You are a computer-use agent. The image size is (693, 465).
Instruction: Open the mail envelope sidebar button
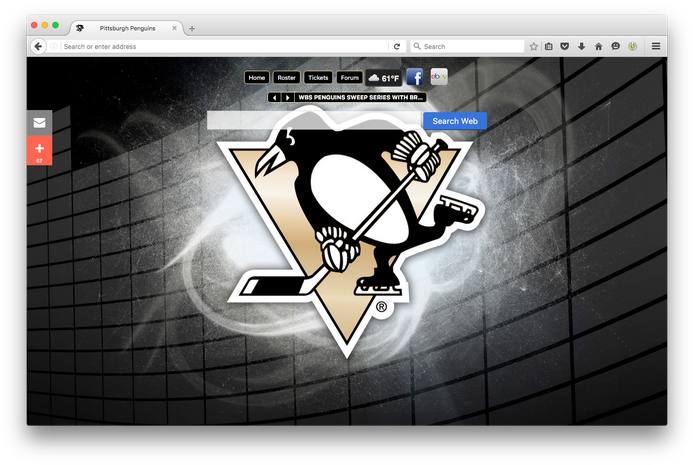click(39, 123)
